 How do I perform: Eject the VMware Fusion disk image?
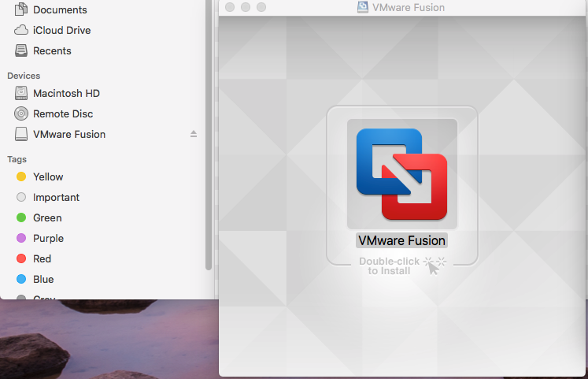(194, 134)
